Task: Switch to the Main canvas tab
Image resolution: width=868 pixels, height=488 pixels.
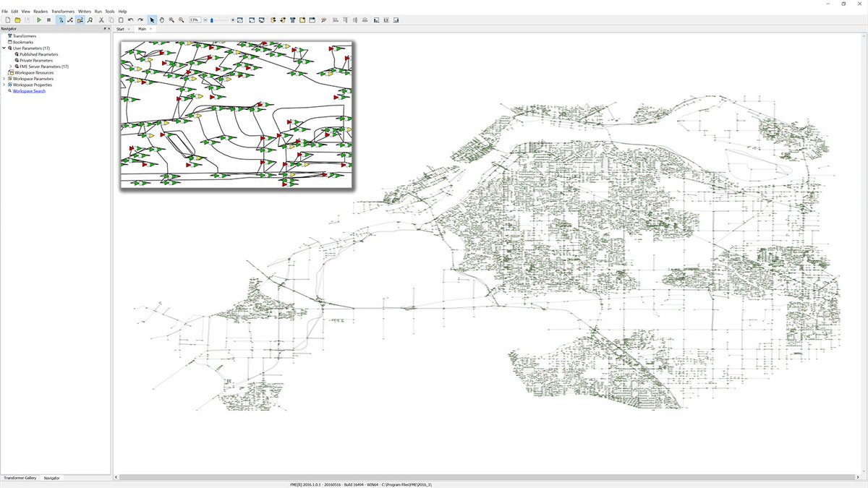Action: 142,29
